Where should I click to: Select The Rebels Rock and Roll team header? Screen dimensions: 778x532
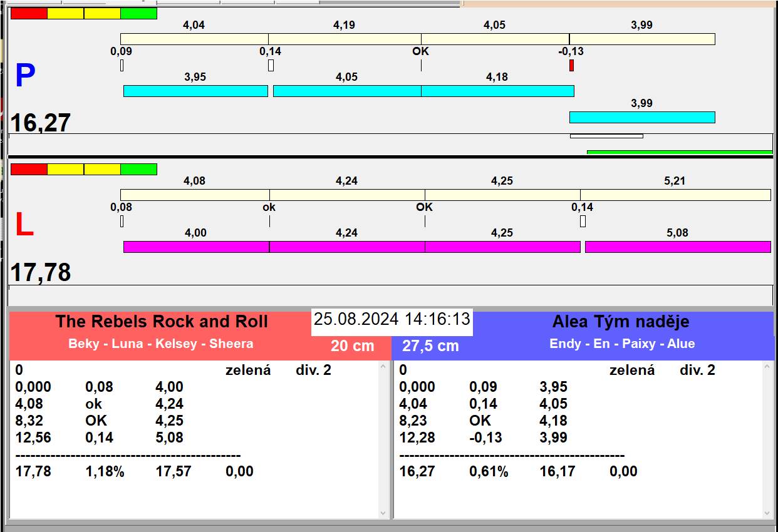point(161,322)
